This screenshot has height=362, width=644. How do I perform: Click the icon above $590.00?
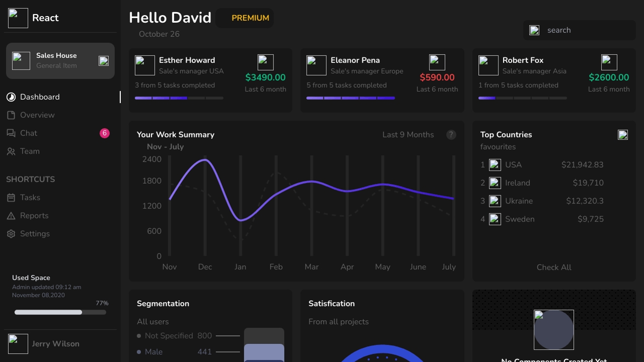[x=437, y=62]
